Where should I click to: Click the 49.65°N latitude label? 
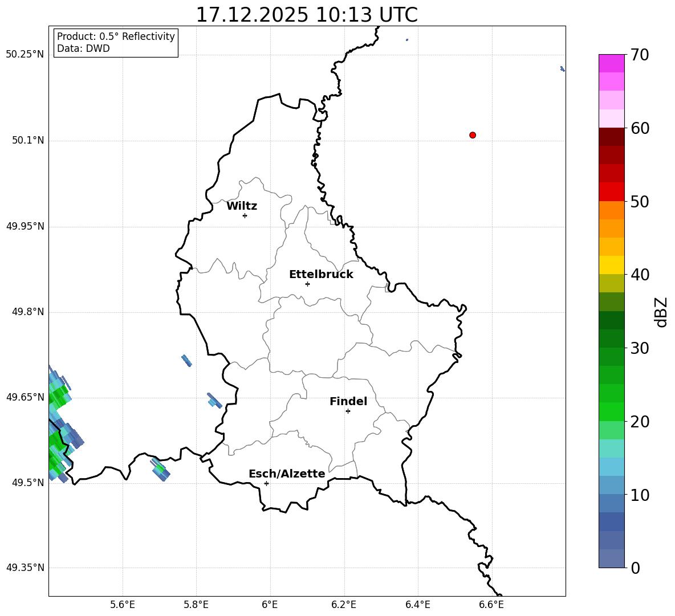click(x=25, y=397)
